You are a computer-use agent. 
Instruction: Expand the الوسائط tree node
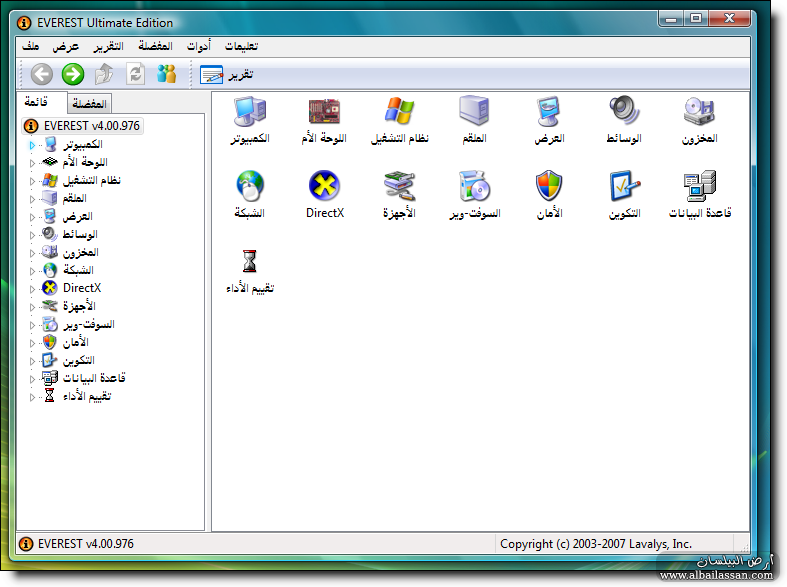32,235
